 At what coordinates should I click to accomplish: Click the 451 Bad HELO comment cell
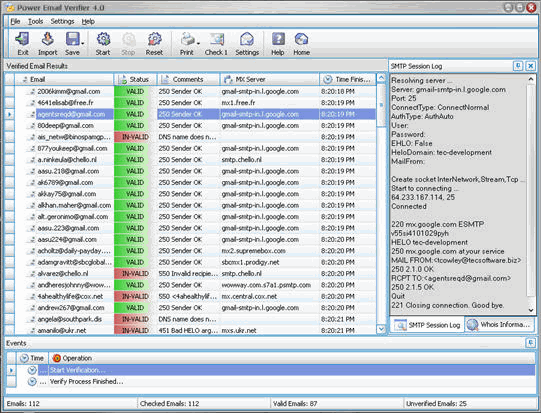[x=188, y=331]
